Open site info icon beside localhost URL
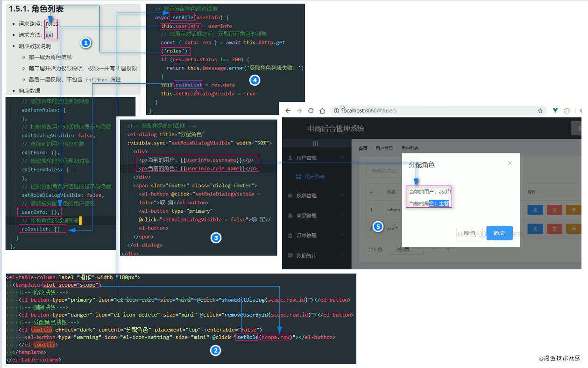 coord(336,111)
